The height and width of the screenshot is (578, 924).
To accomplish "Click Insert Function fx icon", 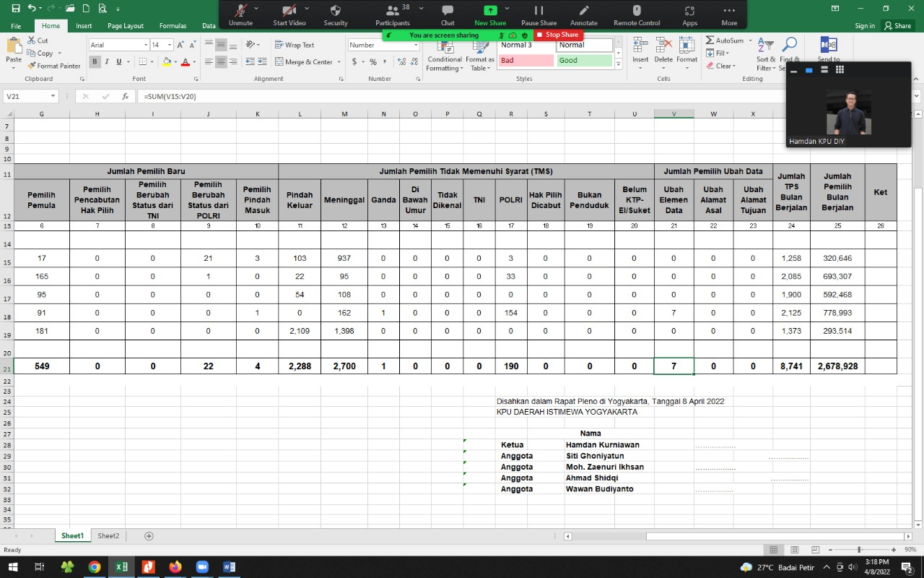I will 125,96.
